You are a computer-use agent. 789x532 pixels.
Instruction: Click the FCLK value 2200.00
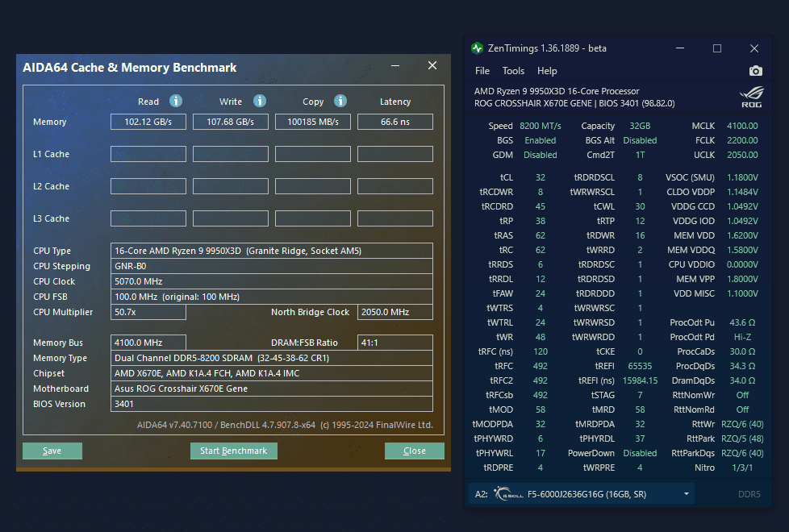point(742,140)
